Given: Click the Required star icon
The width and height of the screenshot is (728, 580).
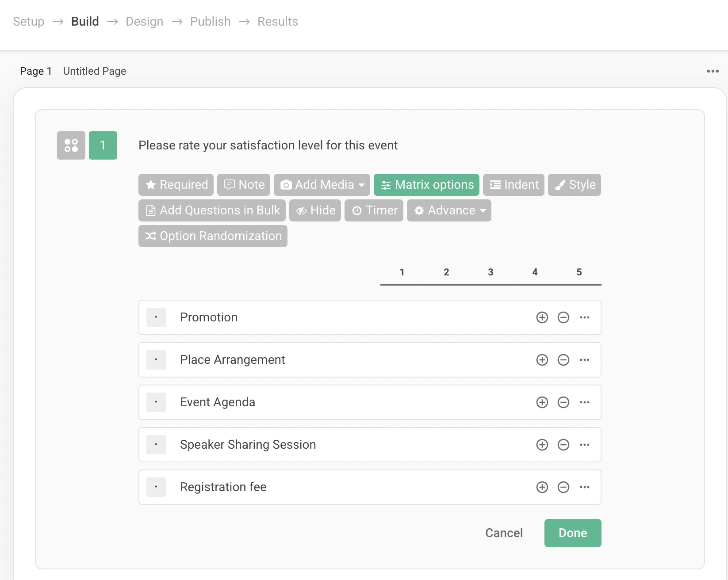Looking at the screenshot, I should click(150, 185).
